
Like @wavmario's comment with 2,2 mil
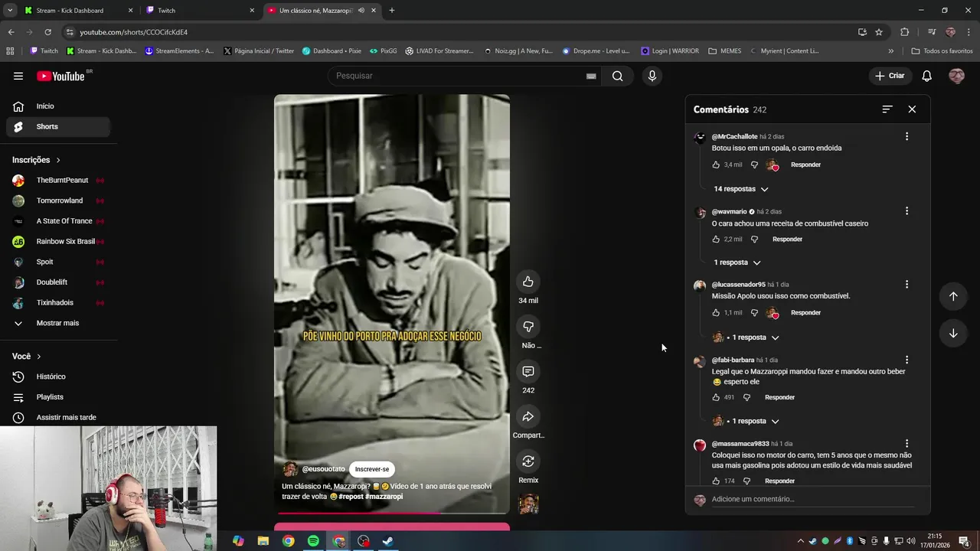[716, 239]
